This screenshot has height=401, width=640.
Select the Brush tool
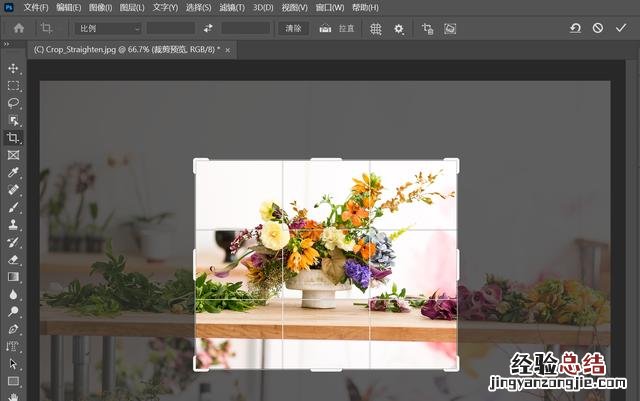coord(13,207)
